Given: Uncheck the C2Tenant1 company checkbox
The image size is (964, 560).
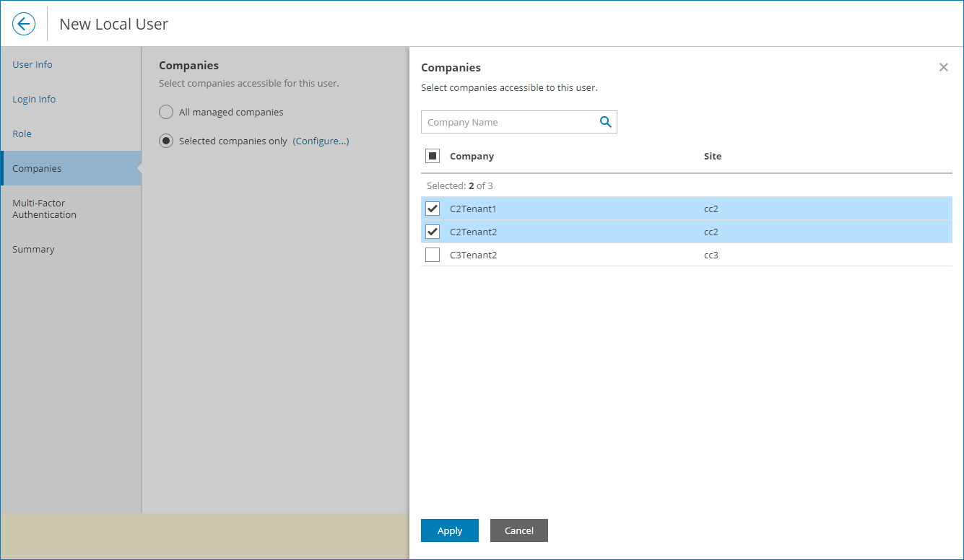Looking at the screenshot, I should pyautogui.click(x=433, y=208).
